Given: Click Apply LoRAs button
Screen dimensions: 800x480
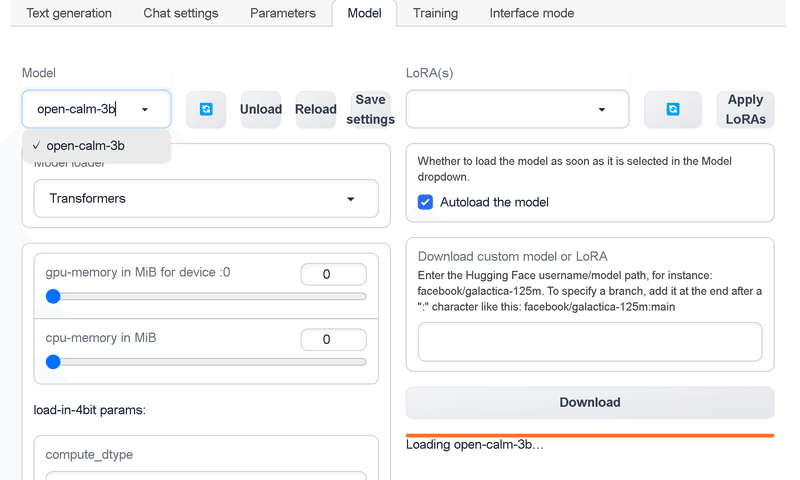Looking at the screenshot, I should [x=745, y=109].
